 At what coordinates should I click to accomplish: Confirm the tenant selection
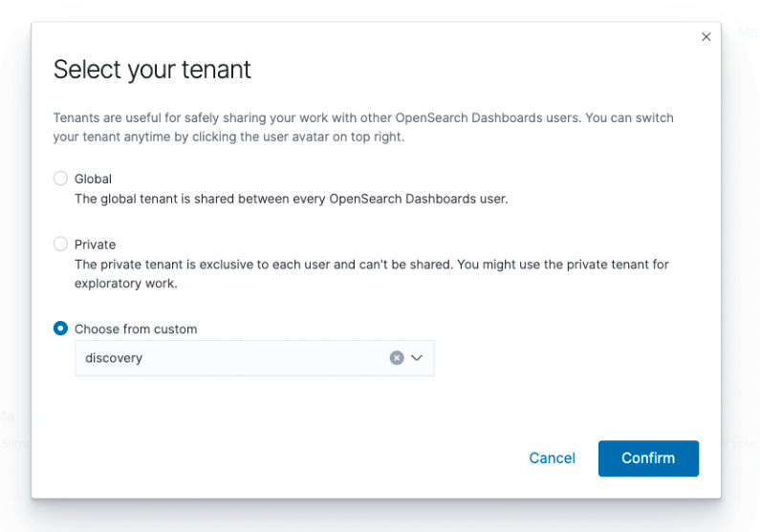[648, 458]
